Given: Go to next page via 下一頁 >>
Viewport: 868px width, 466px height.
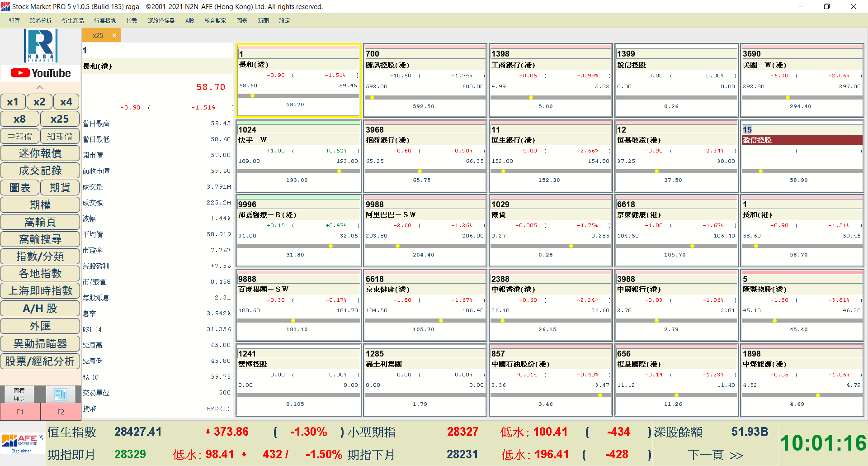Looking at the screenshot, I should click(715, 455).
